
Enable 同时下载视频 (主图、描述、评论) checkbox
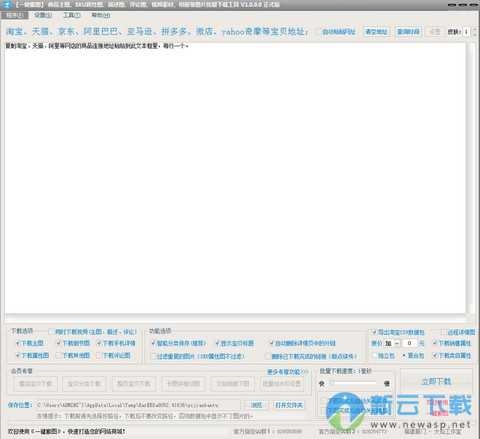93,332
